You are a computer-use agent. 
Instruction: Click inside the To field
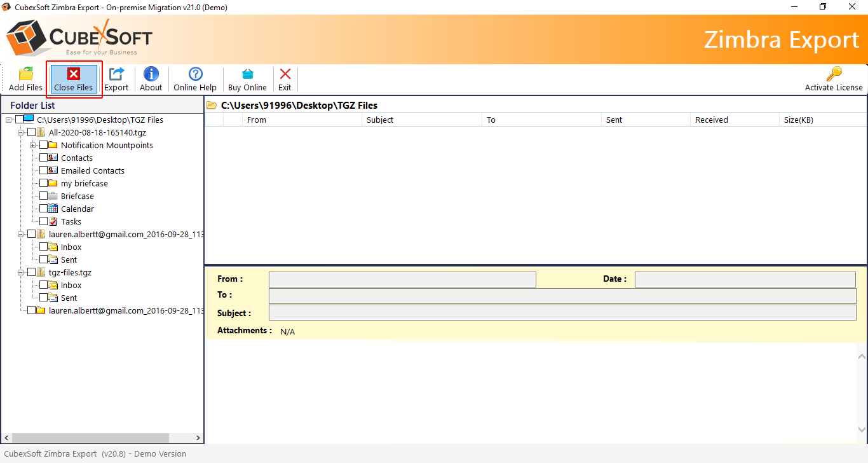[562, 296]
